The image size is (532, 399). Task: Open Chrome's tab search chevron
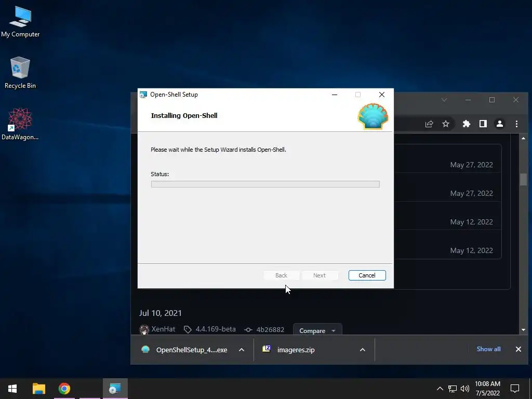444,100
